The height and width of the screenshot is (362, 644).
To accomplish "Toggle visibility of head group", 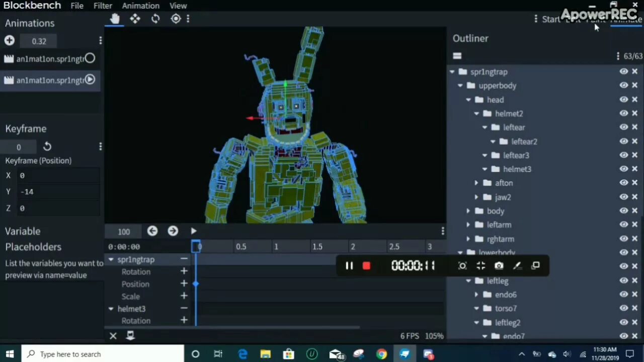I will 623,100.
